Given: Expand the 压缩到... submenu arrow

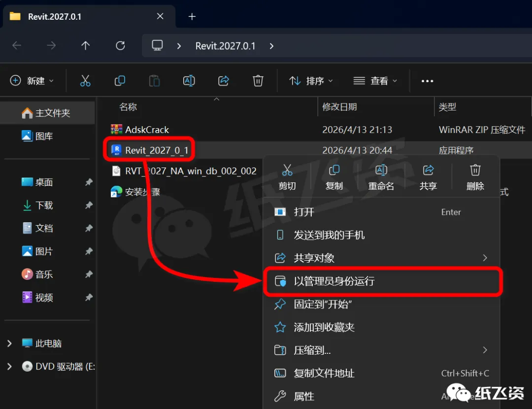Looking at the screenshot, I should pos(485,350).
